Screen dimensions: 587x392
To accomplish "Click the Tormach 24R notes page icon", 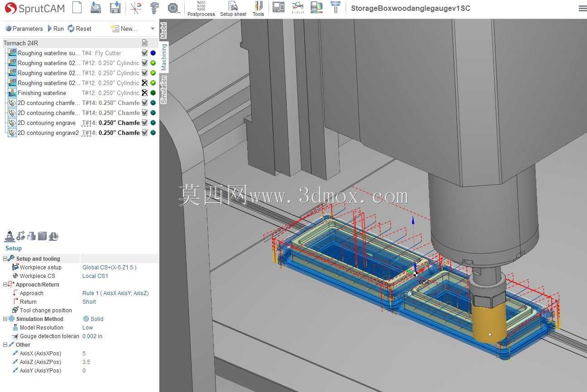I will (144, 43).
